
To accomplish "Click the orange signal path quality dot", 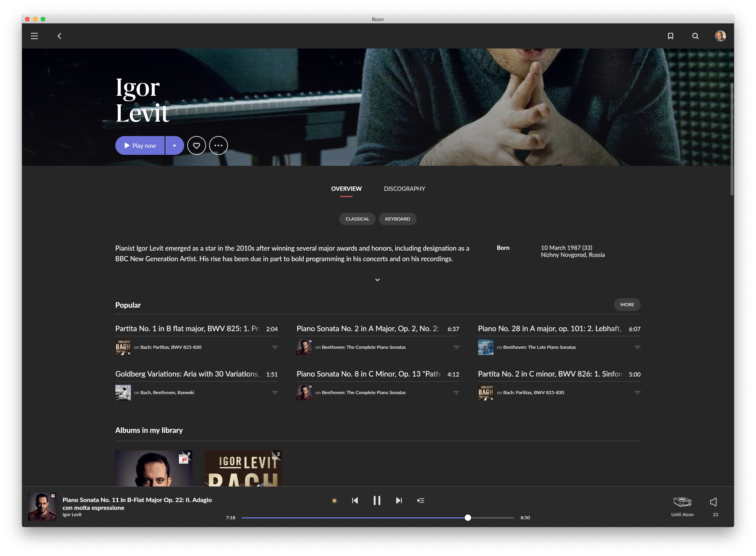I will tap(334, 500).
